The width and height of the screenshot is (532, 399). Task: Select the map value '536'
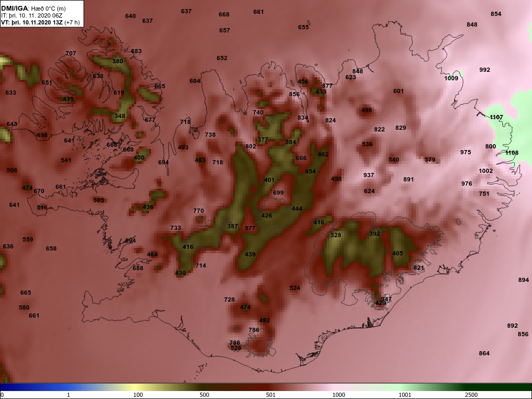[367, 144]
